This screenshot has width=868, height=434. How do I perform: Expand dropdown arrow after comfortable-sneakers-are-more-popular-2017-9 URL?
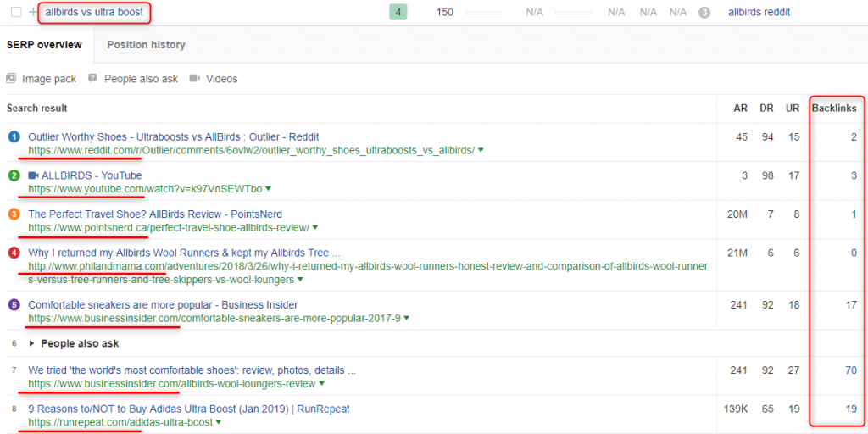pos(406,319)
